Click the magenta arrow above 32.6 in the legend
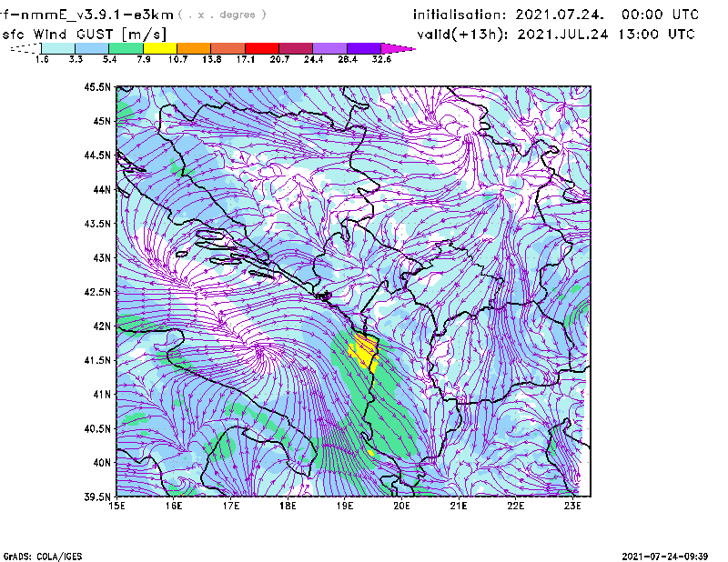Screen dimensions: 728x562 tap(398, 48)
